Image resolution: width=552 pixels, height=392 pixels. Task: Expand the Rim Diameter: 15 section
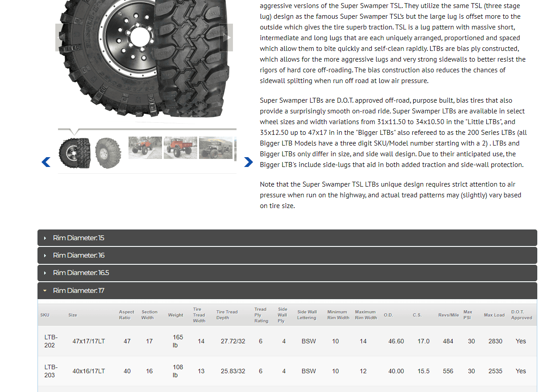click(287, 238)
